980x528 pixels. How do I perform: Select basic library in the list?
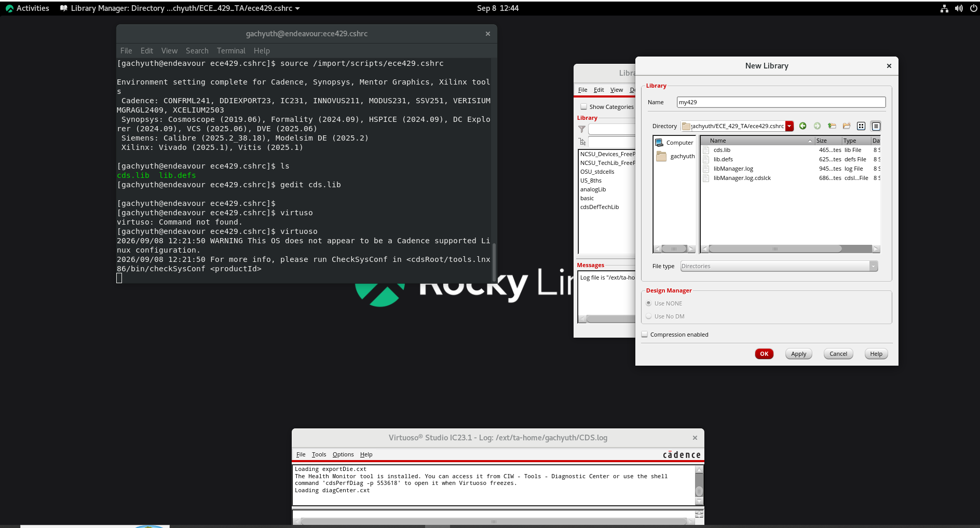[587, 198]
